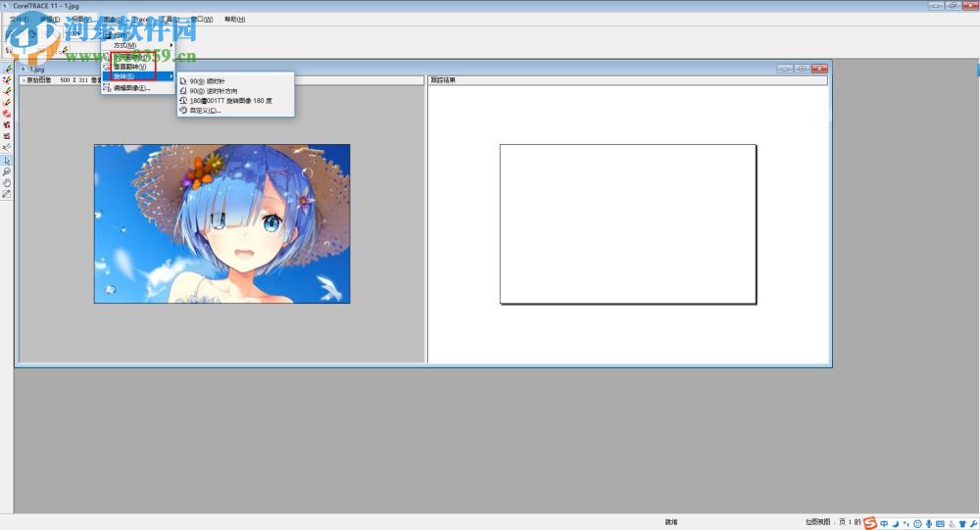Viewport: 980px width, 530px height.
Task: Open the 工具(O) menu
Action: [169, 20]
